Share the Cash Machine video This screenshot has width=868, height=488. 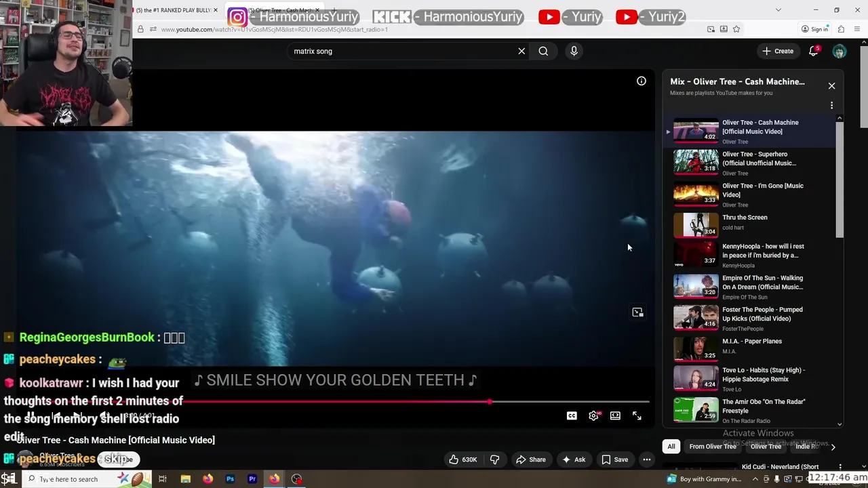click(x=530, y=460)
